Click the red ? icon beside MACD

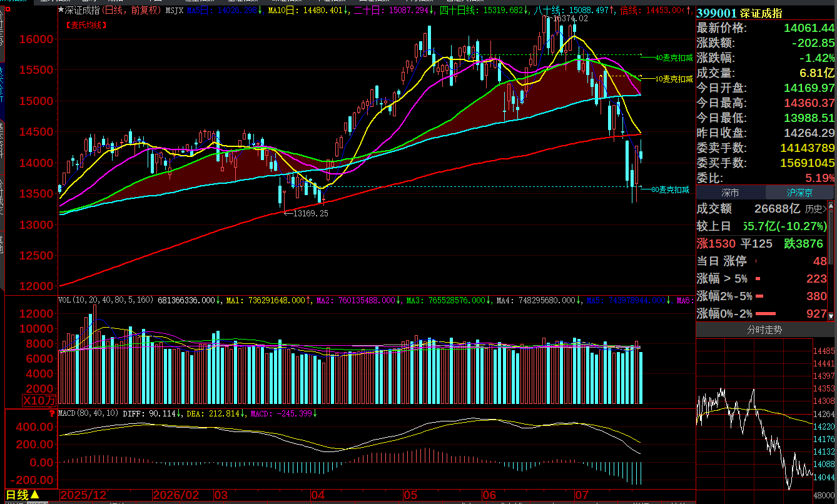point(52,413)
